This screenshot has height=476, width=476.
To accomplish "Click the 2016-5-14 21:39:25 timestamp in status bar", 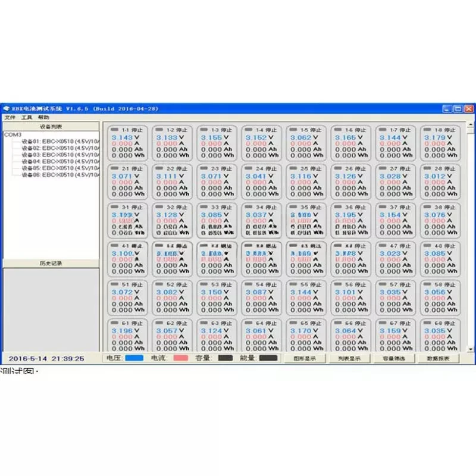I will (46, 359).
